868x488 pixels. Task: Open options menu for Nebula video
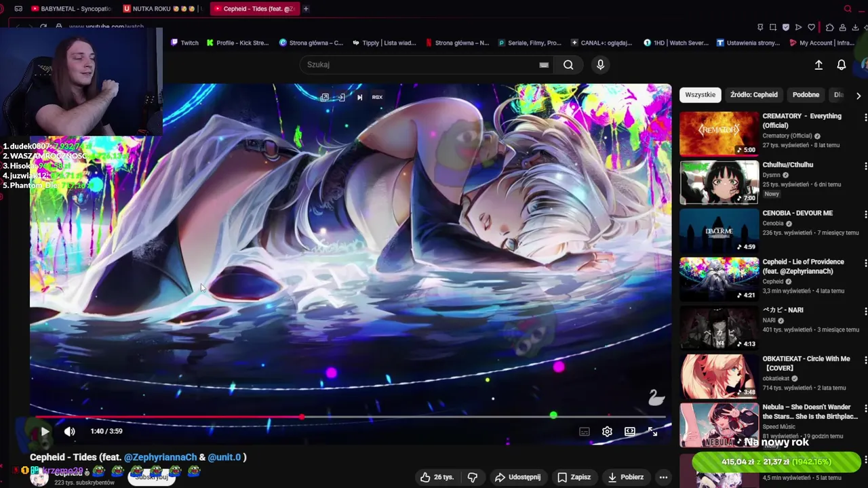(x=865, y=408)
